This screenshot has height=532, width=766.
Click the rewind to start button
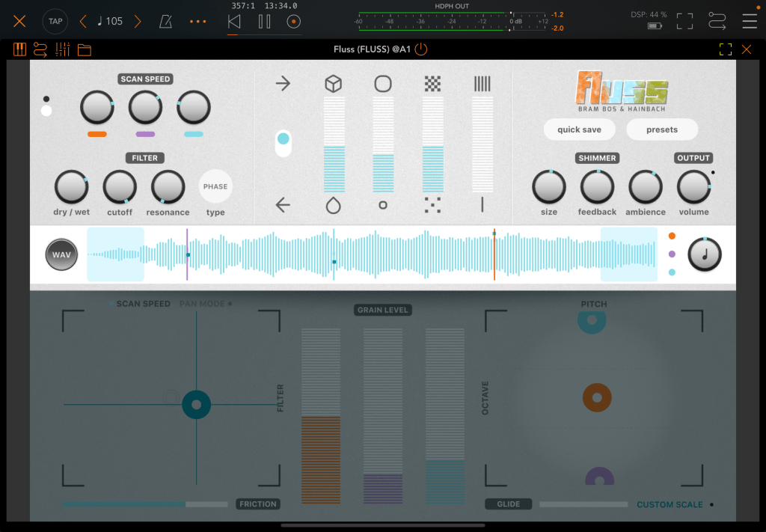click(234, 21)
